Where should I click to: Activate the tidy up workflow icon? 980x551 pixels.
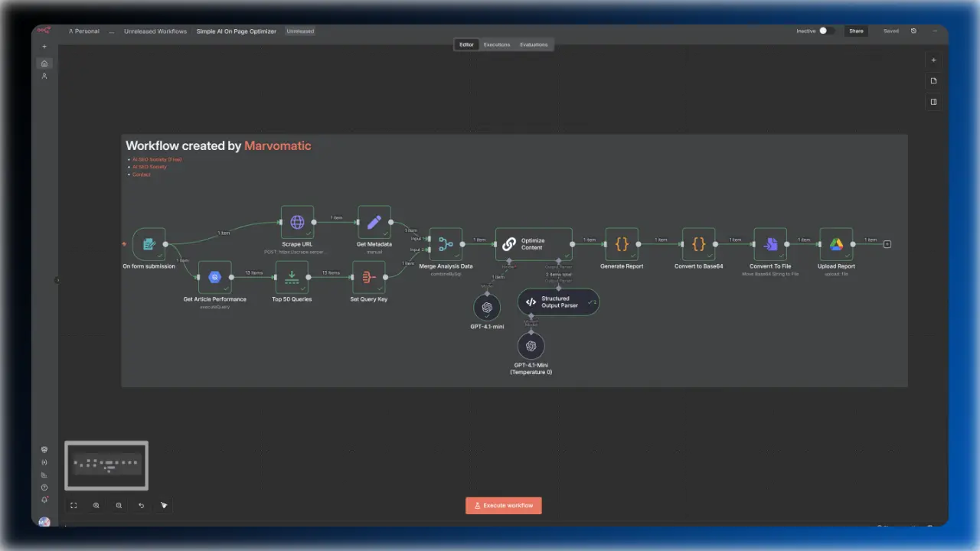click(x=164, y=505)
